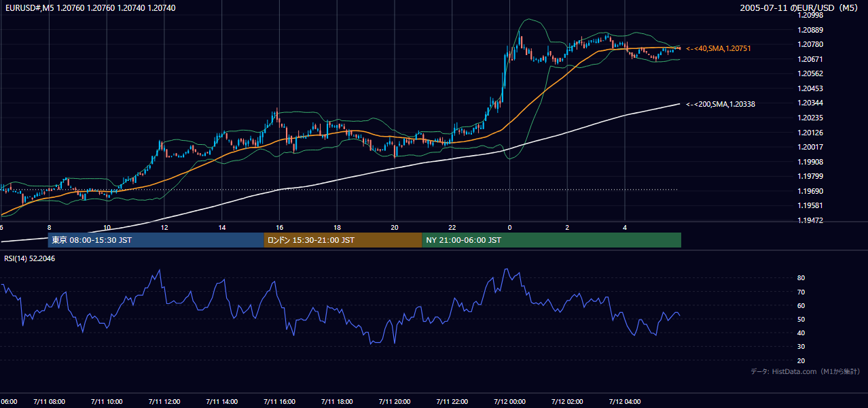Click the 7/12 00:00 time axis label
Viewport: 868px width, 408px height.
[510, 402]
